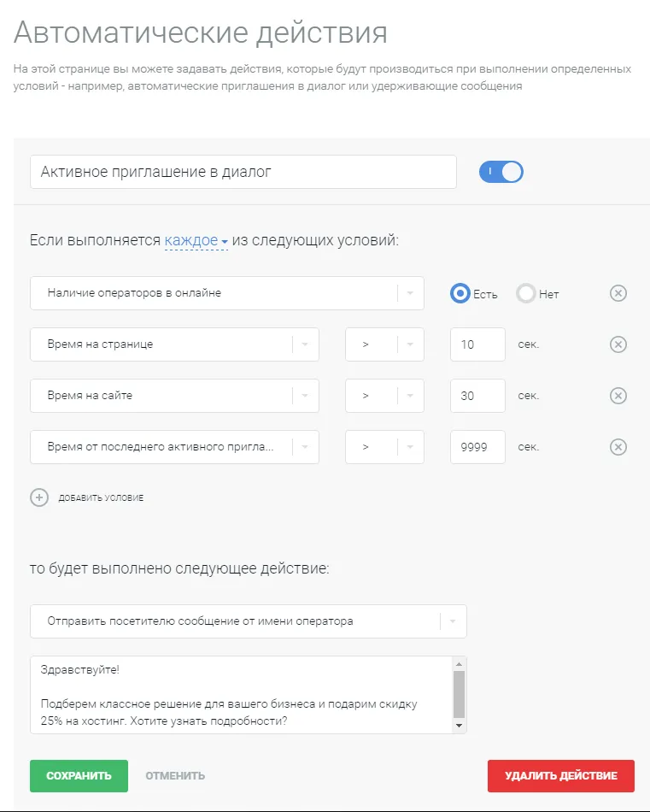Expand the 'Наличие операторов в онлайне' dropdown
Image resolution: width=650 pixels, height=812 pixels.
coord(411,293)
